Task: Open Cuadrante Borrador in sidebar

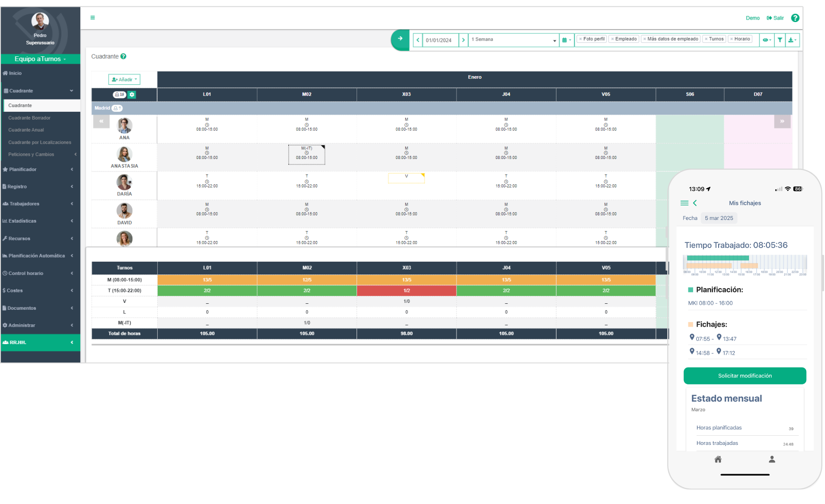Action: tap(29, 118)
